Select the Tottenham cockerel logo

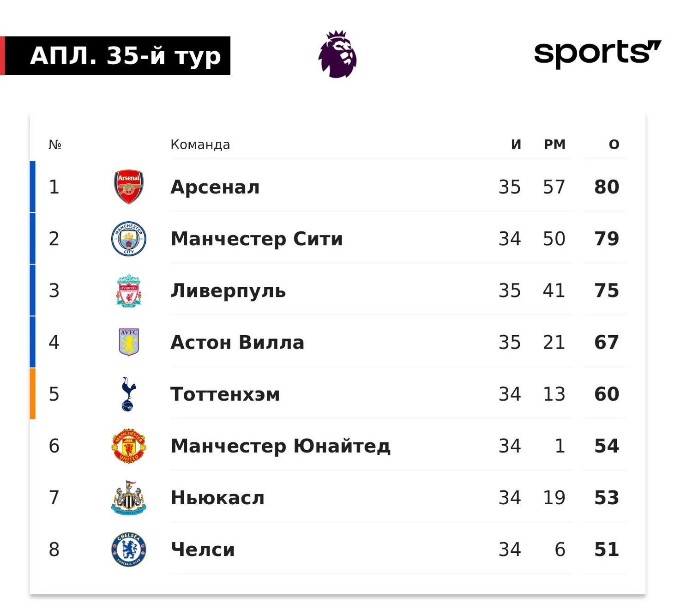coord(128,394)
